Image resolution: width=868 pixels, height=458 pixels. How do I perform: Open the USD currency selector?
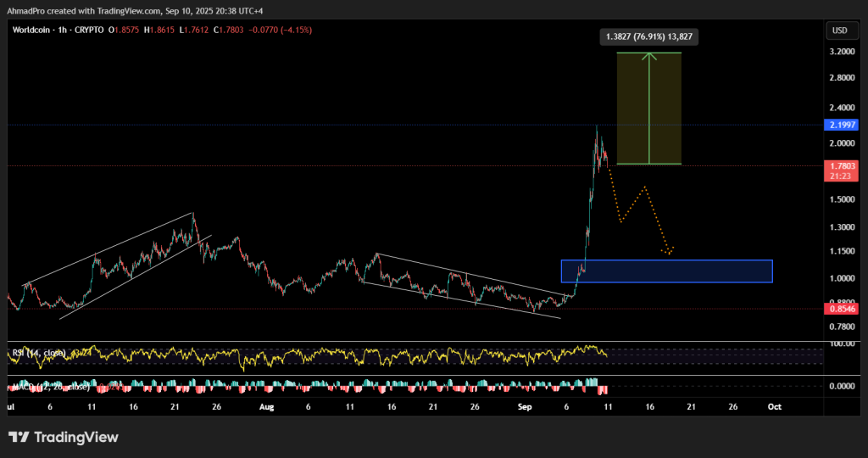(840, 31)
